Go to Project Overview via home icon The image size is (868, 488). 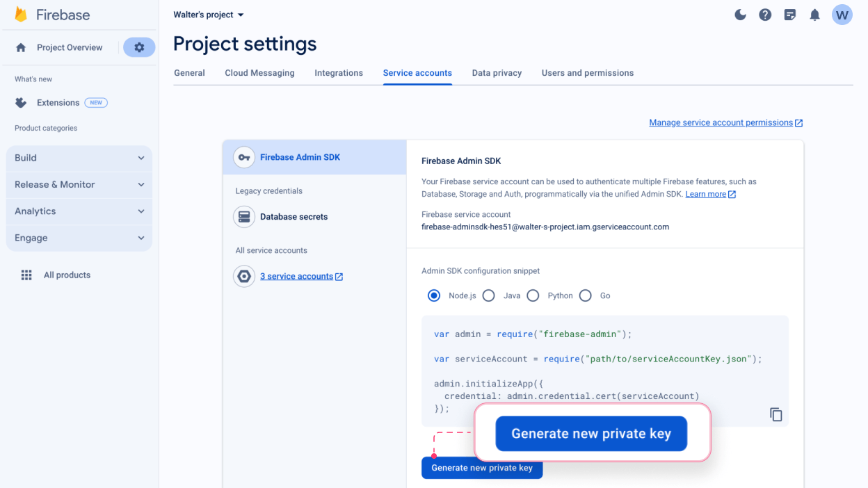(21, 47)
